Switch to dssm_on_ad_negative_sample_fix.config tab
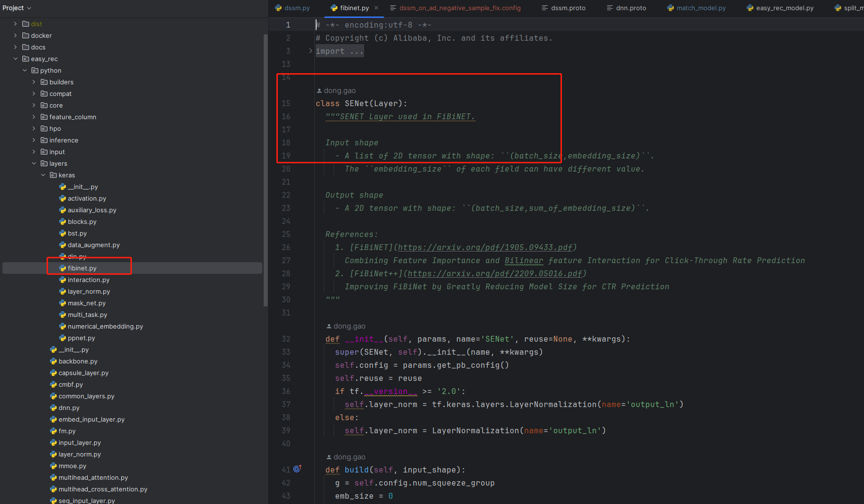The width and height of the screenshot is (864, 504). 455,8
